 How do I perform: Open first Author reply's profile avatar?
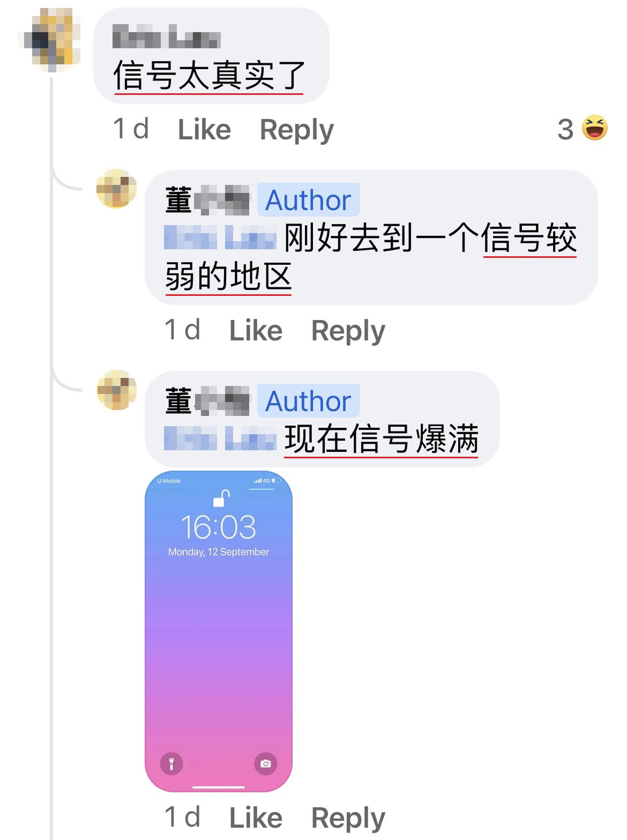(117, 189)
